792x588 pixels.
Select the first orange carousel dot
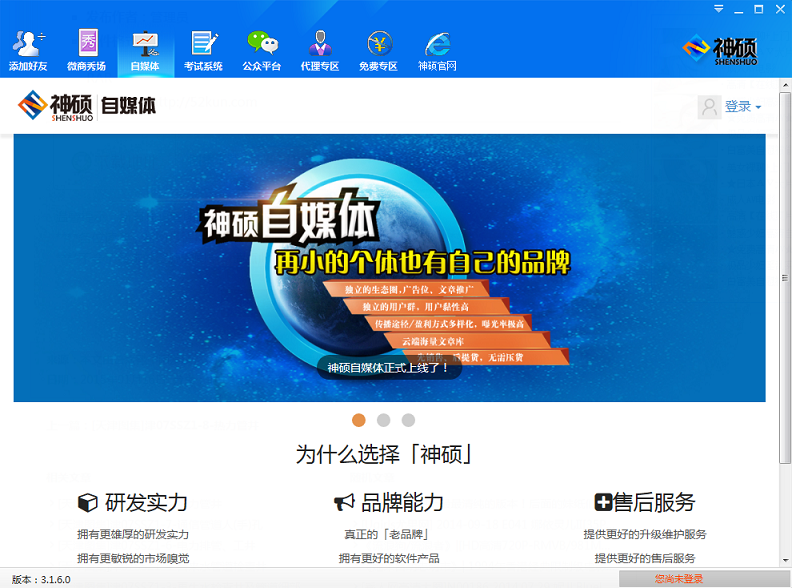[358, 420]
